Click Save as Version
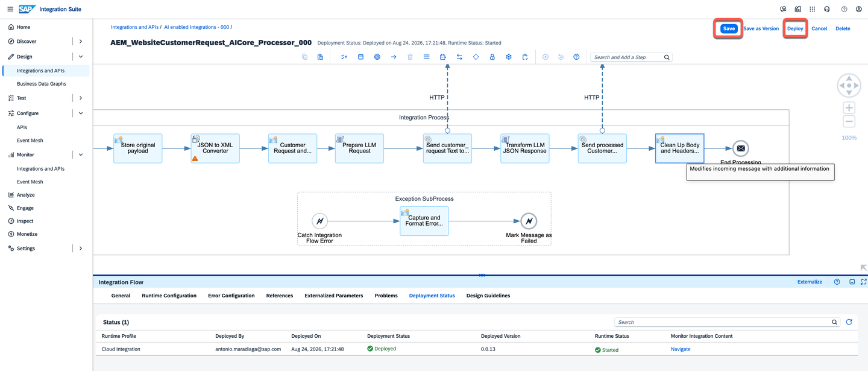Image resolution: width=868 pixels, height=371 pixels. [x=761, y=28]
